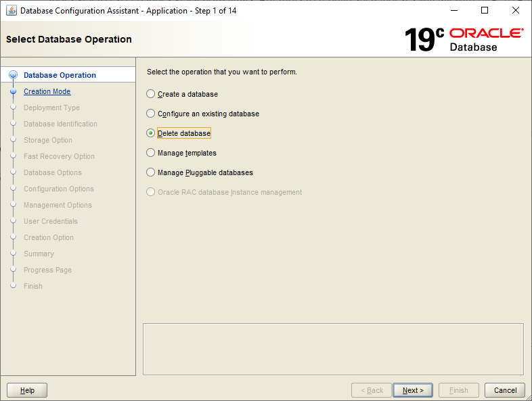
Task: Click inside the empty message text area
Action: [x=333, y=349]
